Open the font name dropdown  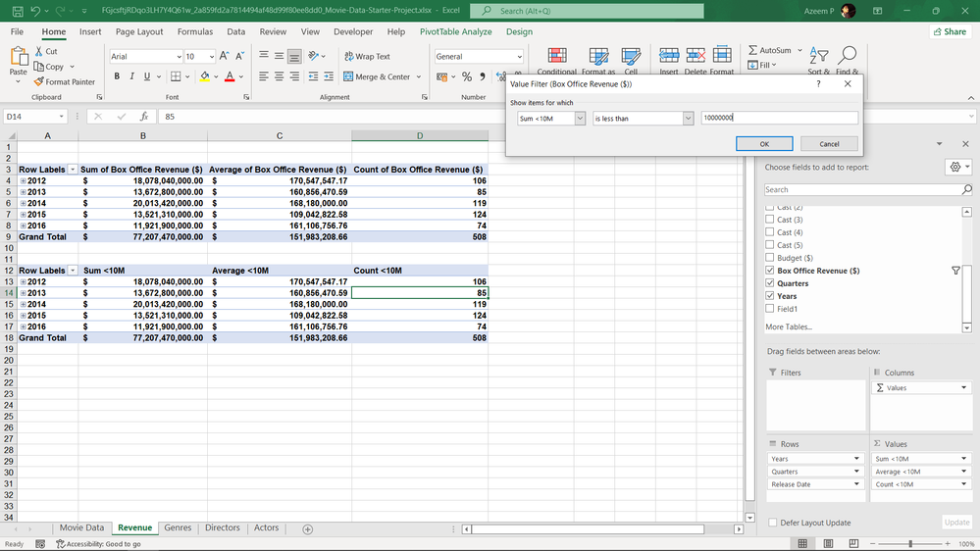179,56
